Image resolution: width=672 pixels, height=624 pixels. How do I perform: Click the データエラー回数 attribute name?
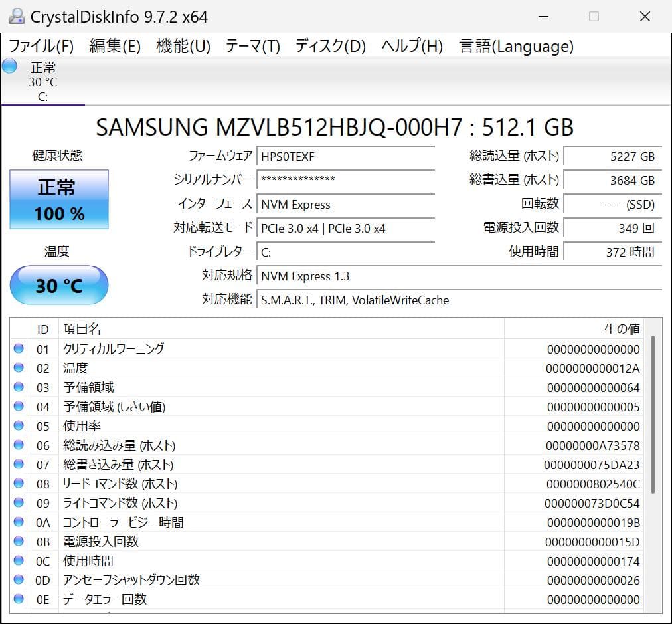[105, 599]
